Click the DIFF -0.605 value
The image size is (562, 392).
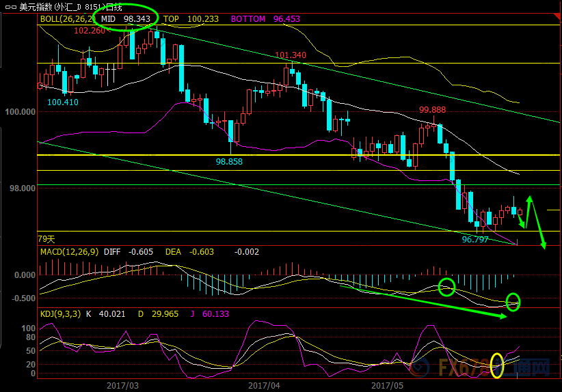pos(129,252)
